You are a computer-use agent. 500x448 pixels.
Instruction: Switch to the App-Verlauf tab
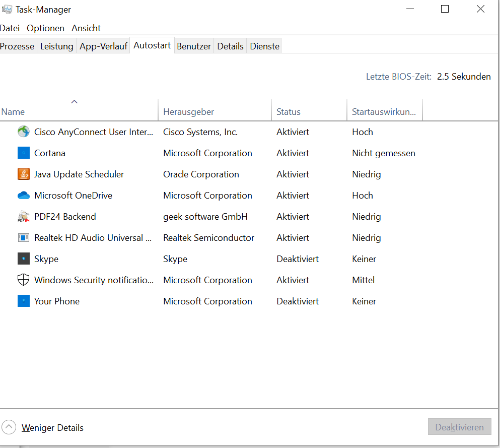pos(103,46)
